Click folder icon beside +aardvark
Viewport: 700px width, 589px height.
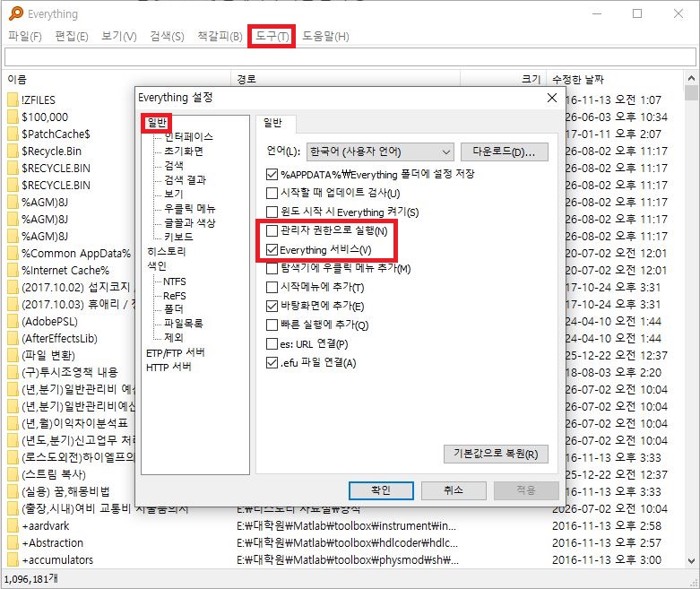click(x=13, y=525)
